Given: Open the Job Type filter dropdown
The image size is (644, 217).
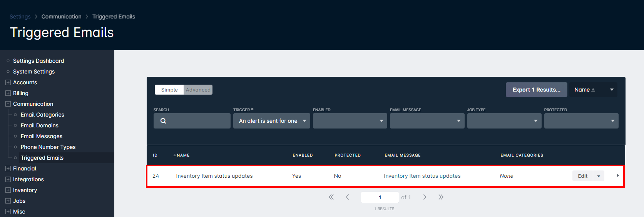Looking at the screenshot, I should (504, 121).
